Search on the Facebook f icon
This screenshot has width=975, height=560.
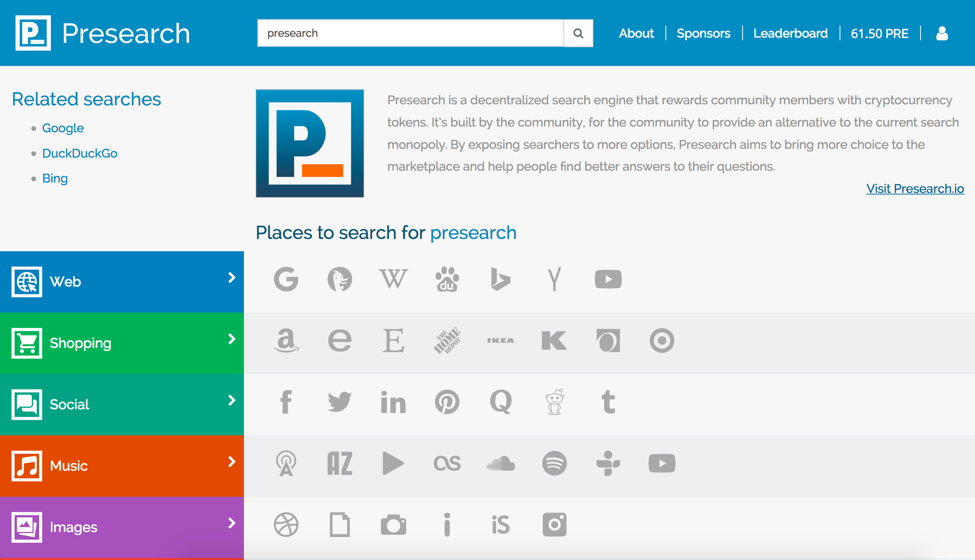click(x=286, y=402)
